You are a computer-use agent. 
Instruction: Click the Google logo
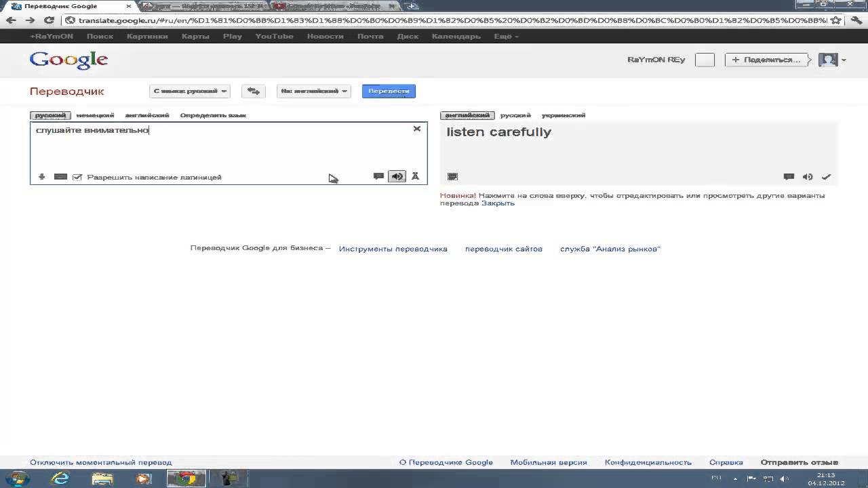click(x=68, y=60)
